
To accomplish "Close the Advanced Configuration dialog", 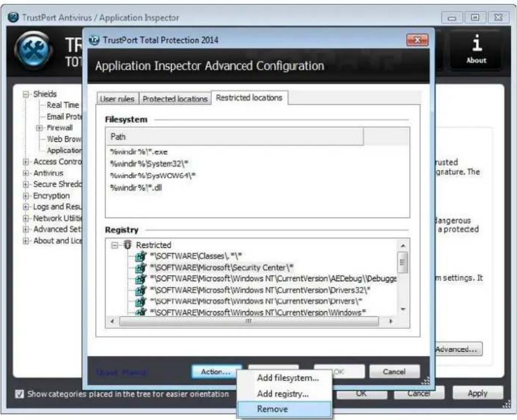I will click(418, 40).
